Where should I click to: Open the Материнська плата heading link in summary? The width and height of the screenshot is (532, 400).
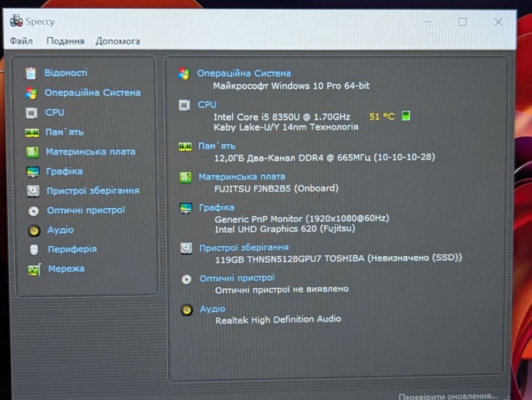242,177
